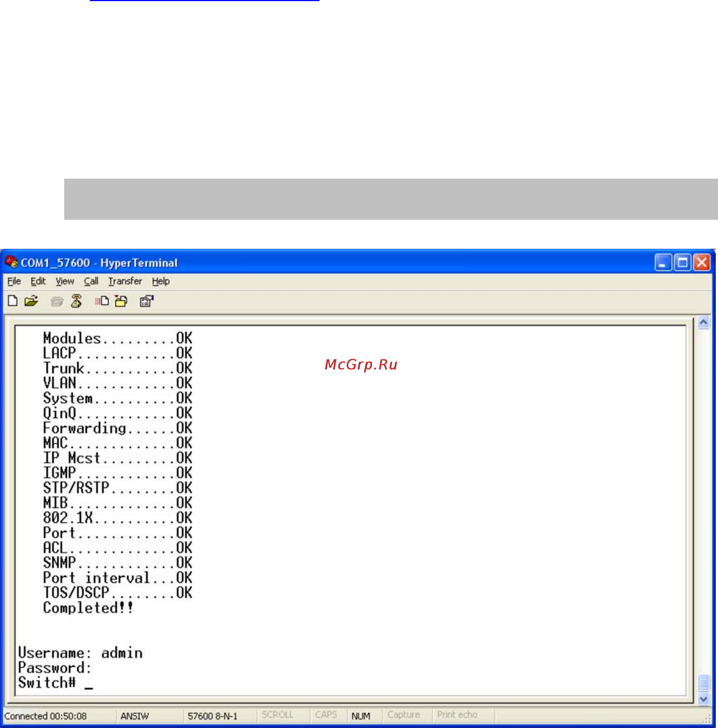Click the Send file toolbar icon
Screen dimensions: 718x728
(102, 301)
